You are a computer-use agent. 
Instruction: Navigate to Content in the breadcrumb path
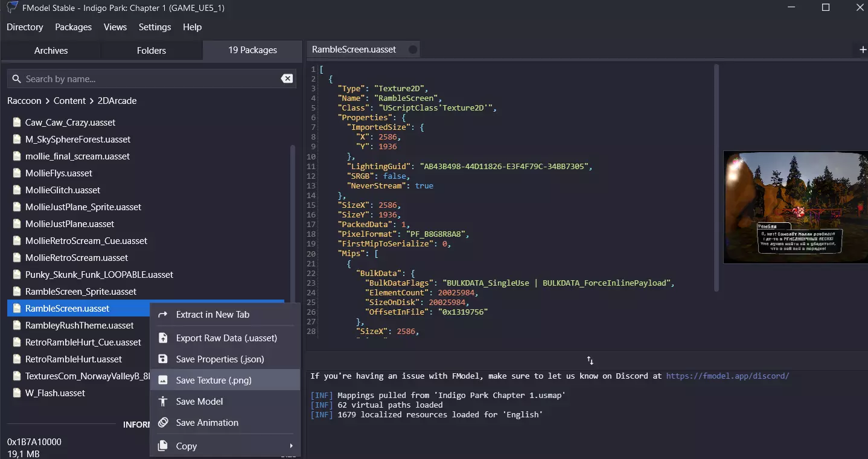69,101
